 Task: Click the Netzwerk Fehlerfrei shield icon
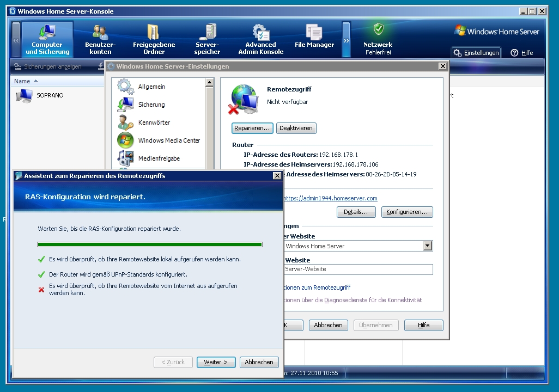click(378, 28)
